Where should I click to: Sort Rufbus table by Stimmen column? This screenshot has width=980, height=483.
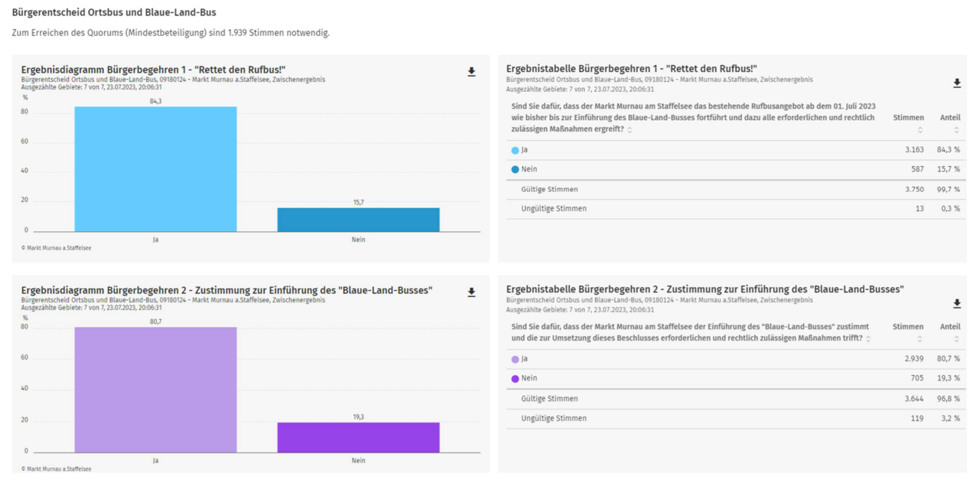pyautogui.click(x=920, y=130)
